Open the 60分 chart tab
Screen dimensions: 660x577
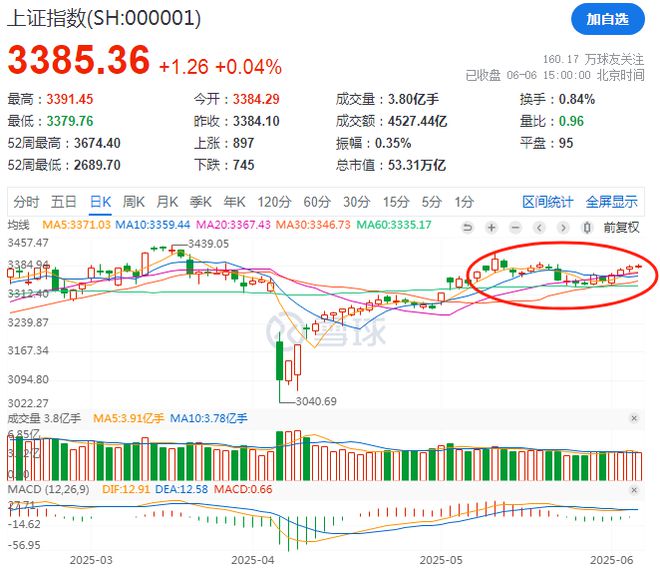coord(317,202)
